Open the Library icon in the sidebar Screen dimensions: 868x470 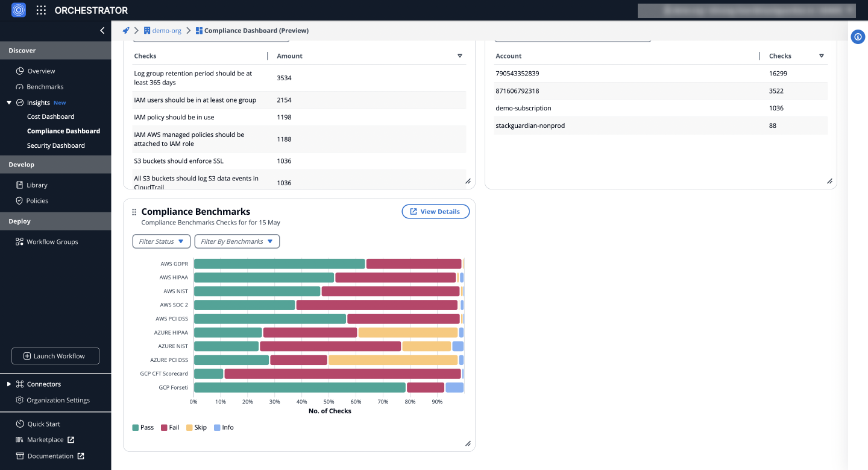click(20, 185)
